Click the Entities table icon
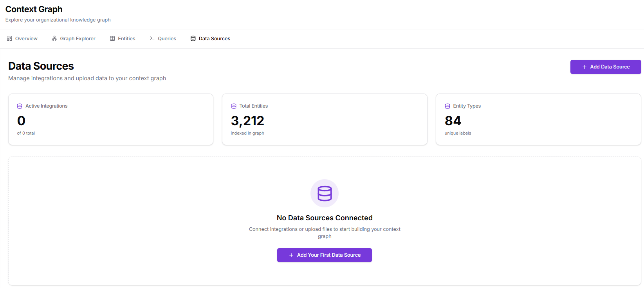 tap(112, 39)
